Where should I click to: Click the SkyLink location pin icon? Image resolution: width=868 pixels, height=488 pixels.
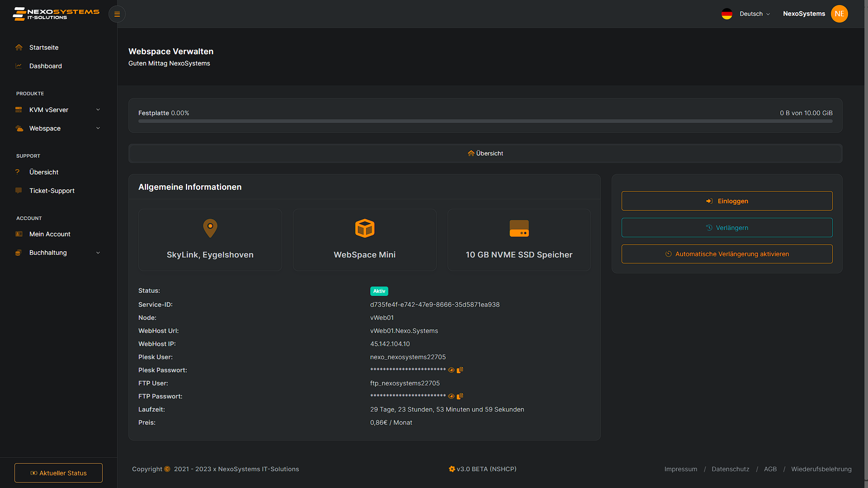click(210, 228)
